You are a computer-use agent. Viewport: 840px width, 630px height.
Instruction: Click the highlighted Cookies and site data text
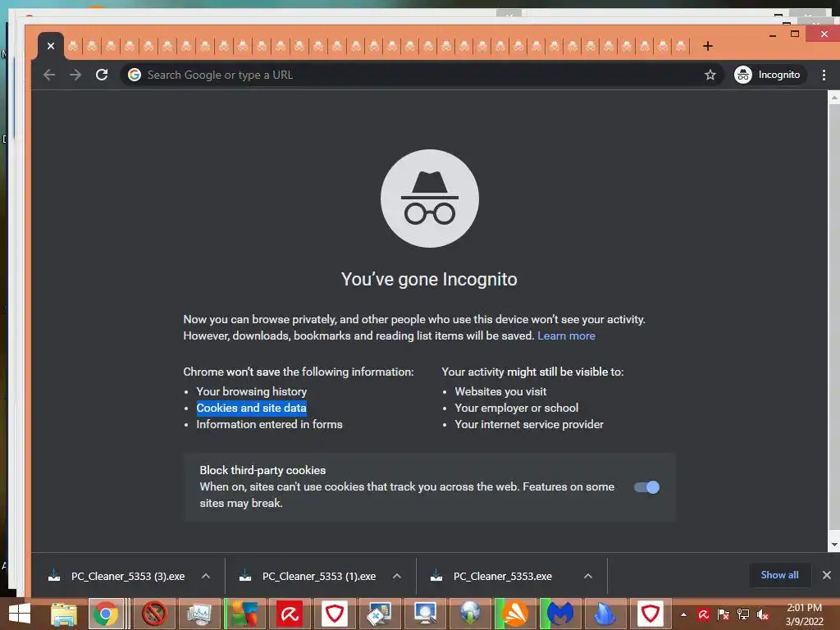click(251, 409)
